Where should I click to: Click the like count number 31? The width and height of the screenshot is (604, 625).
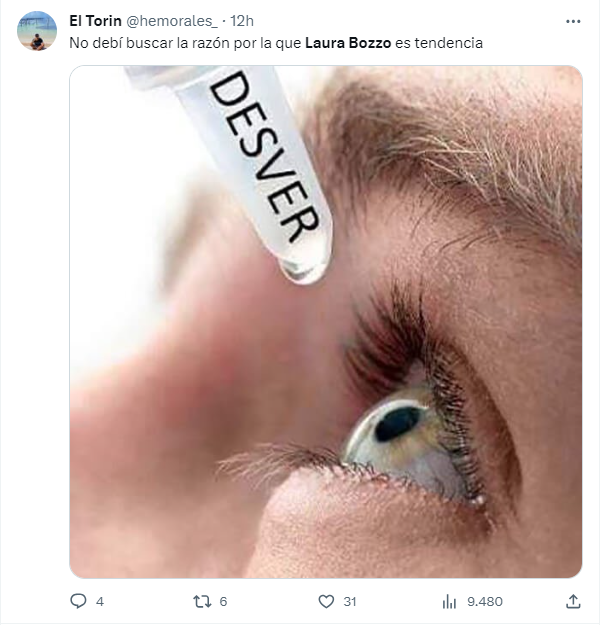tap(349, 601)
